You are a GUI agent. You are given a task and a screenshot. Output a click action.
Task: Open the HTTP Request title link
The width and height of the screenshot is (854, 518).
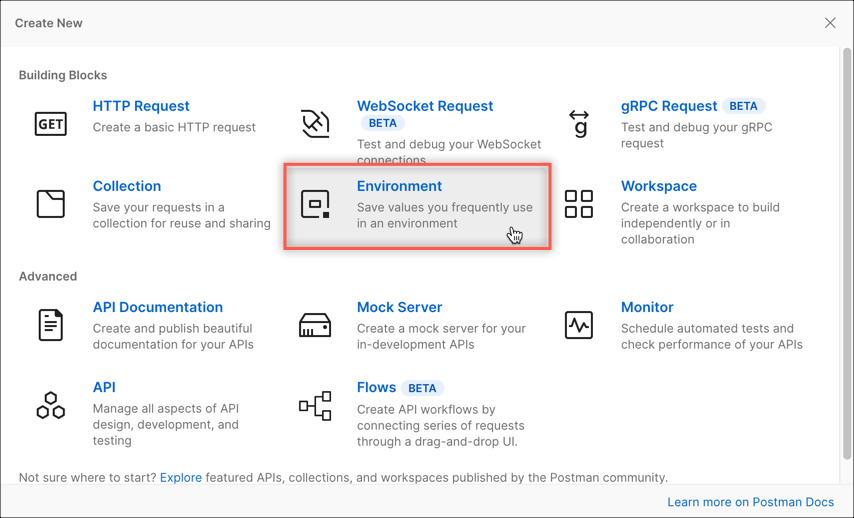tap(141, 106)
